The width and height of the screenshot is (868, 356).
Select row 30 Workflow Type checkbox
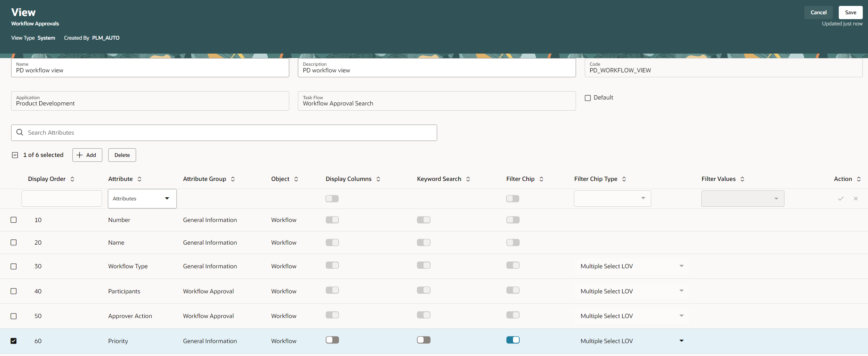pyautogui.click(x=14, y=266)
